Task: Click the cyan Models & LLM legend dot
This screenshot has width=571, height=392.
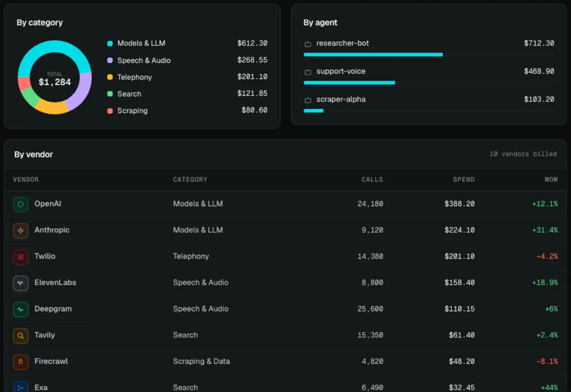Action: tap(110, 43)
